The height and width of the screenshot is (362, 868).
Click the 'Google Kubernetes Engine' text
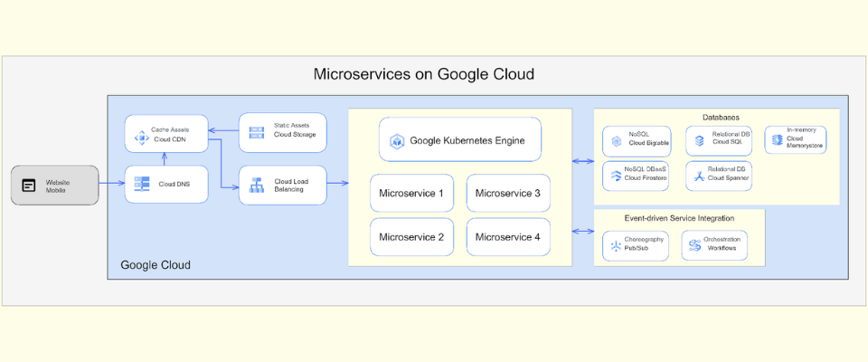pyautogui.click(x=467, y=140)
